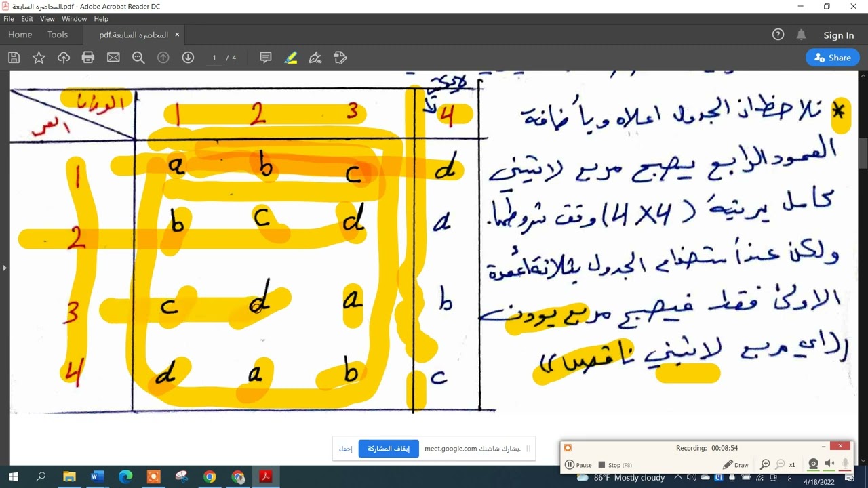The height and width of the screenshot is (488, 868).
Task: Go to the previous page with the up arrow
Action: tap(163, 58)
